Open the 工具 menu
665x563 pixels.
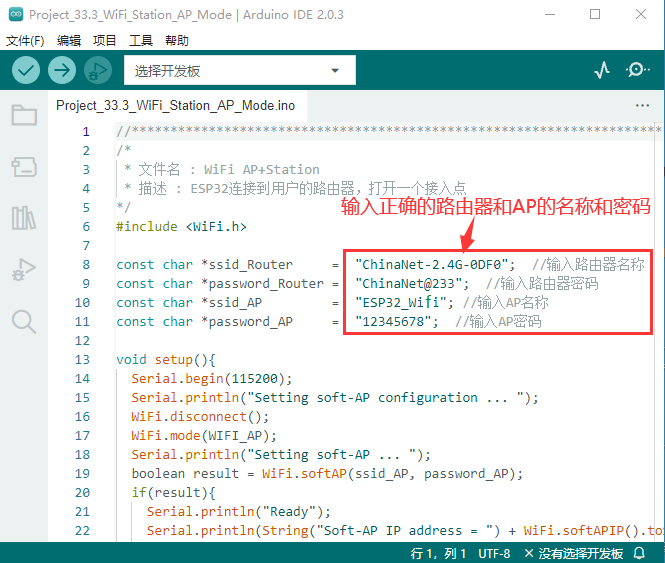pyautogui.click(x=141, y=41)
